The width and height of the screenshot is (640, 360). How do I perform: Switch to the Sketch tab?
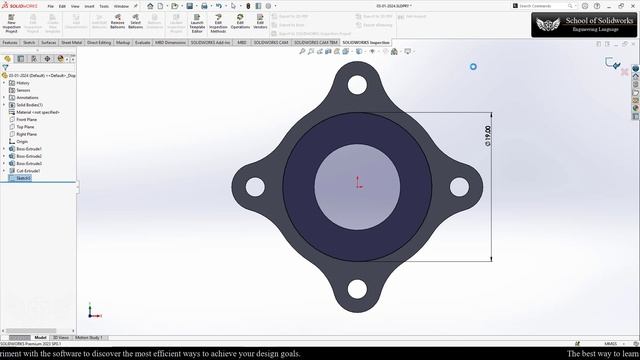click(x=29, y=42)
